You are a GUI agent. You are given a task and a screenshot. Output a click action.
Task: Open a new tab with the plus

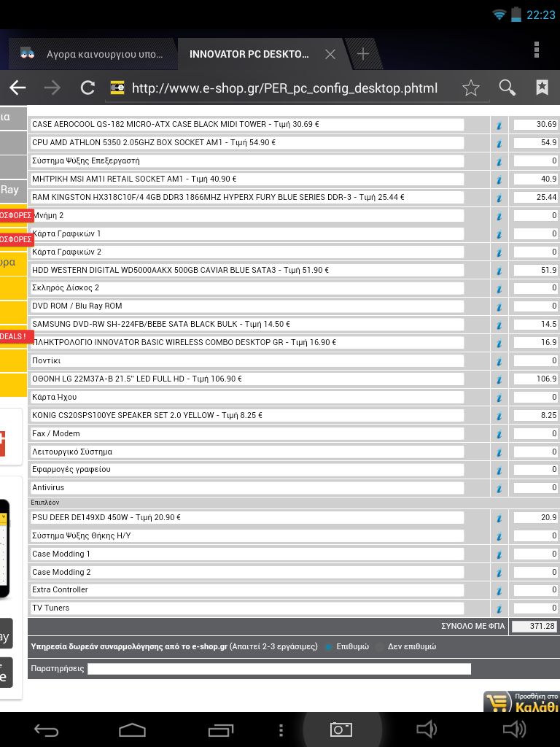(x=363, y=54)
